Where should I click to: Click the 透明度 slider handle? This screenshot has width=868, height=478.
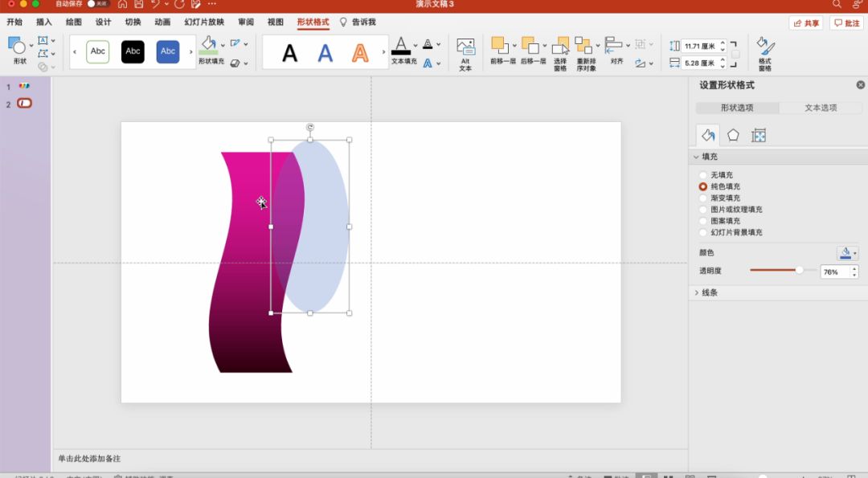(x=799, y=271)
